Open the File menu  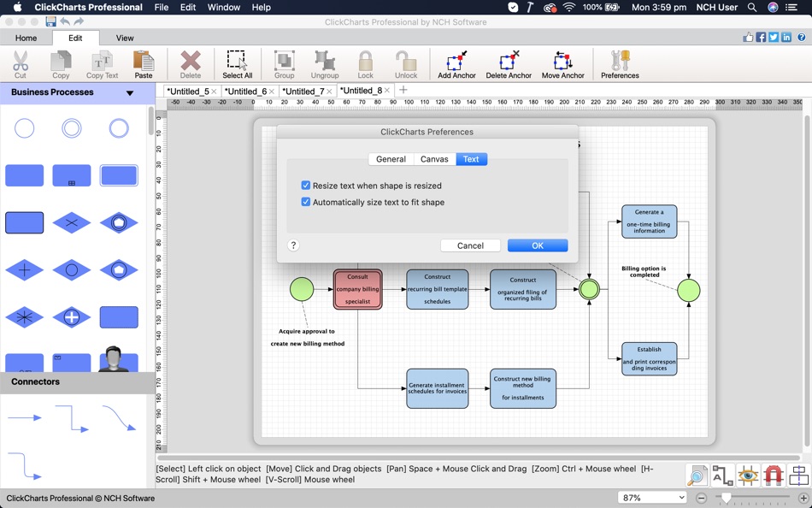(162, 7)
